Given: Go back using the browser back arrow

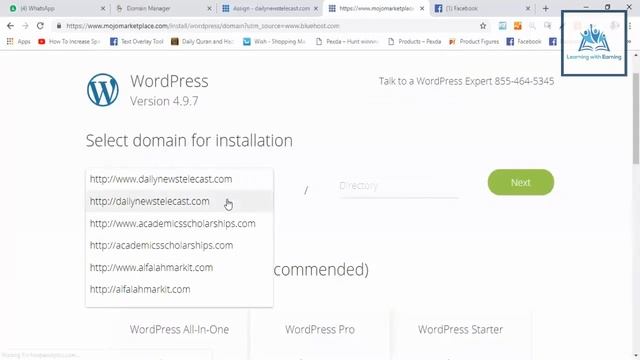Looking at the screenshot, I should coord(10,26).
